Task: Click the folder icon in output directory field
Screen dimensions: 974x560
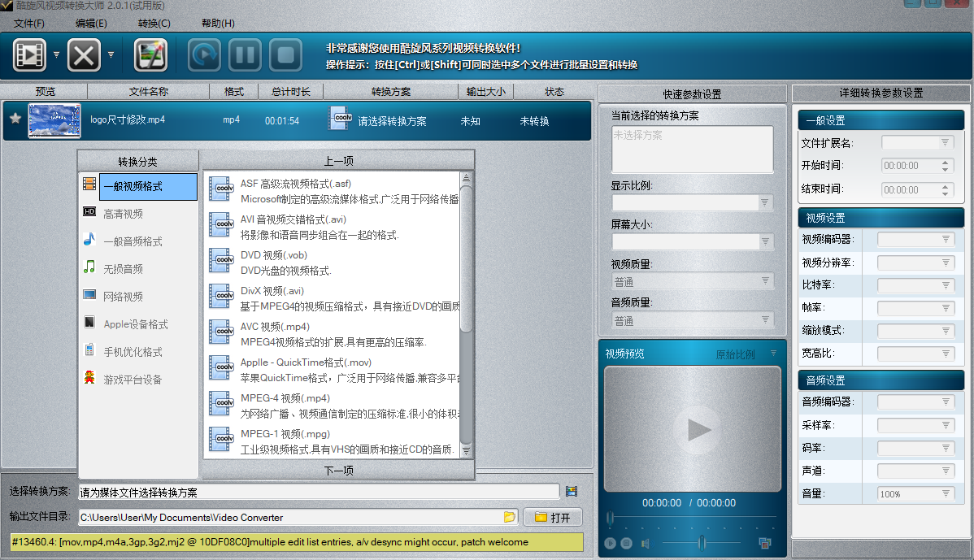Action: tap(510, 517)
